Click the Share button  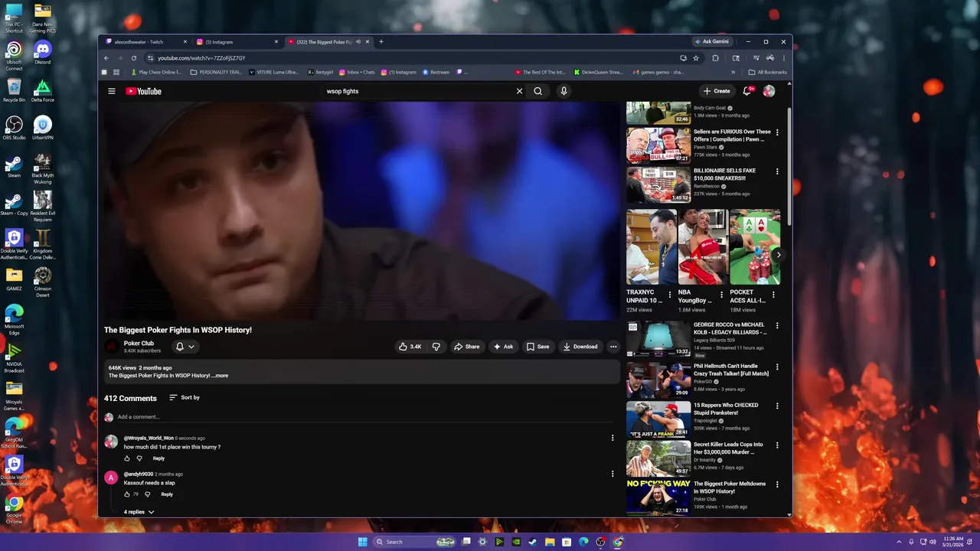click(466, 347)
